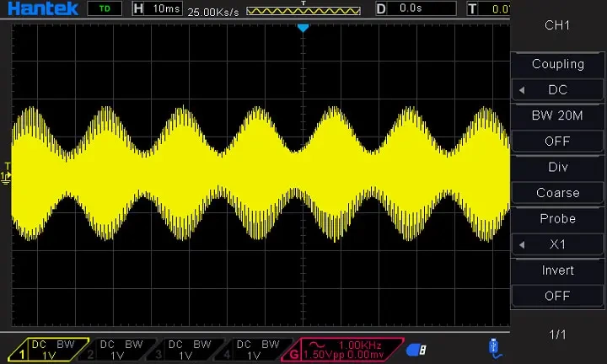Open Probe X1 attenuation selection
This screenshot has height=364, width=607.
click(557, 244)
